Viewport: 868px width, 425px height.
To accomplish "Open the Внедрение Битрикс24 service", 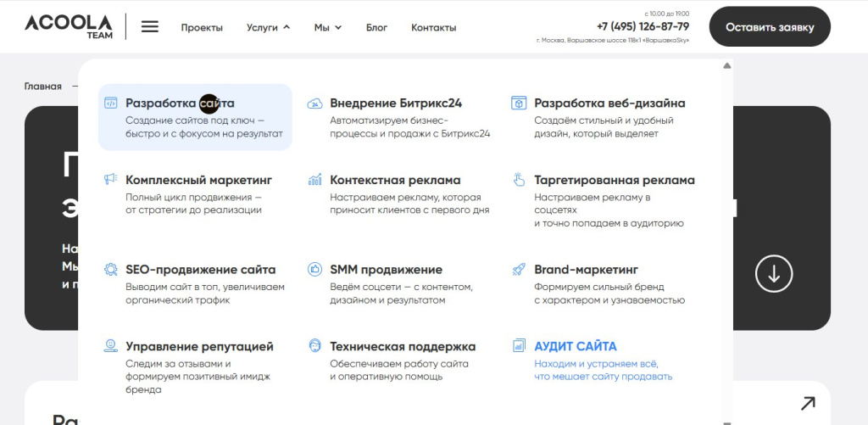I will [396, 103].
